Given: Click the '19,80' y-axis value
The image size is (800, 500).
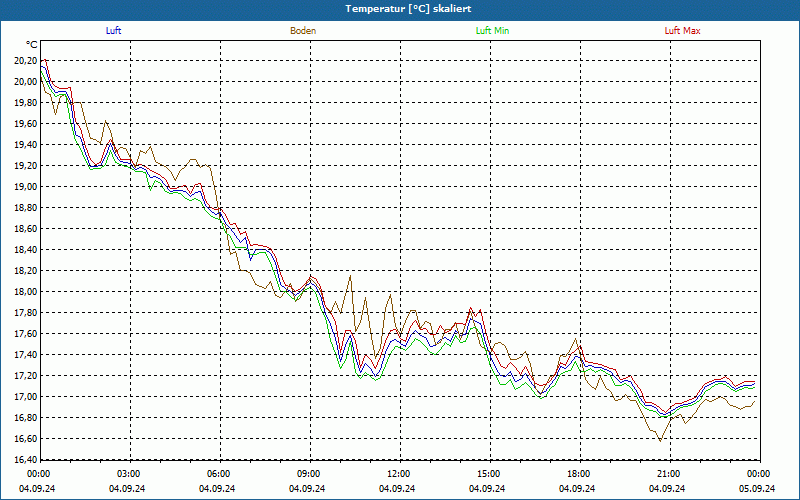Looking at the screenshot, I should (26, 103).
